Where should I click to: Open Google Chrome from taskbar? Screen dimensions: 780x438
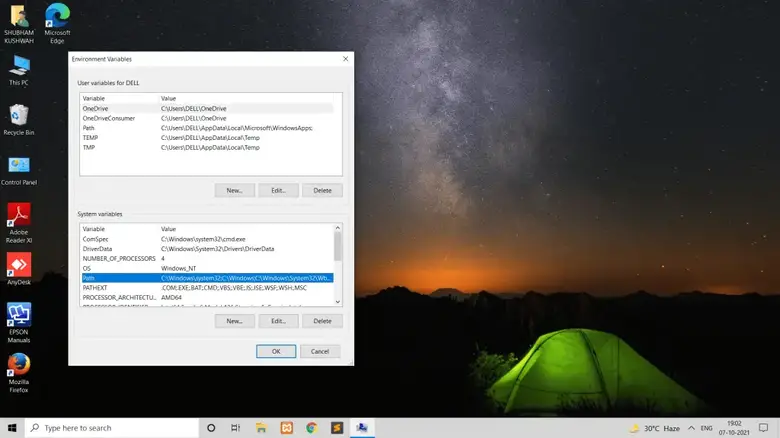312,428
